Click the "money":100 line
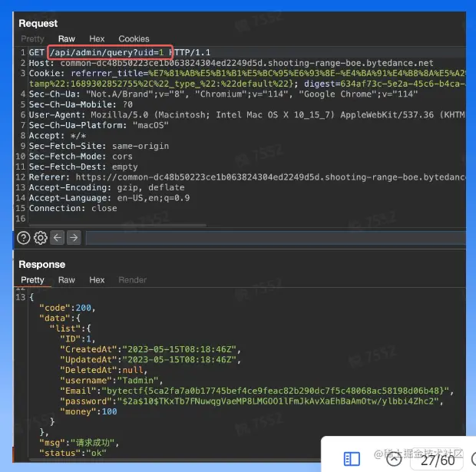 (x=88, y=411)
